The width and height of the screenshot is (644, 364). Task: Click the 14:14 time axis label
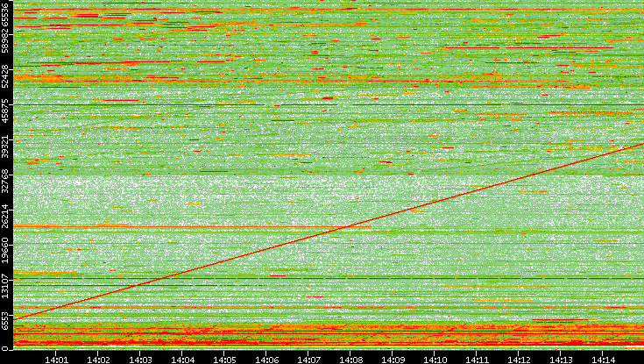tap(603, 360)
